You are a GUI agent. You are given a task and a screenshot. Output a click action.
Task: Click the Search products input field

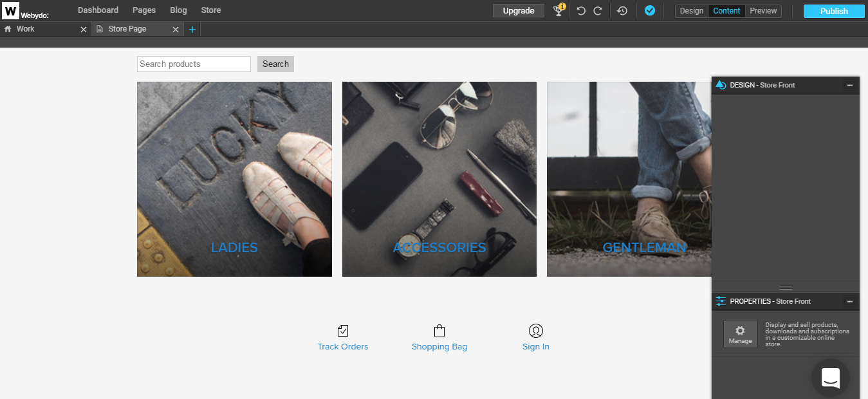pos(194,64)
